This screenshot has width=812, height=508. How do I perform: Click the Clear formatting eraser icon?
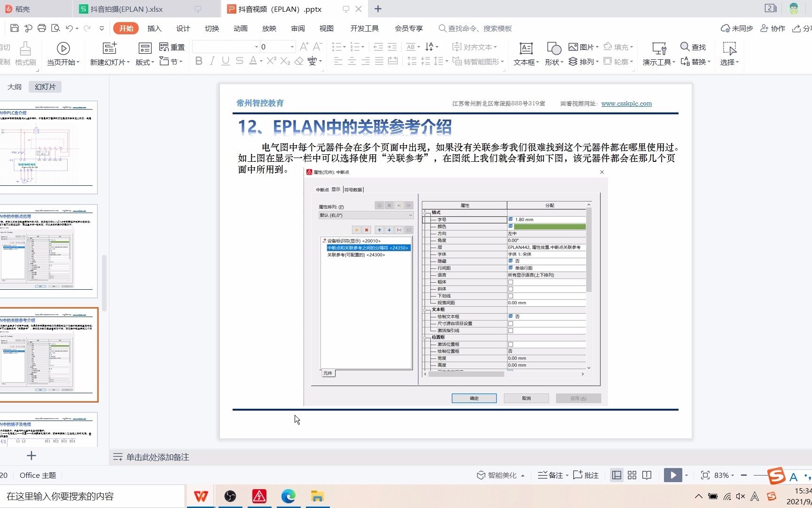299,61
